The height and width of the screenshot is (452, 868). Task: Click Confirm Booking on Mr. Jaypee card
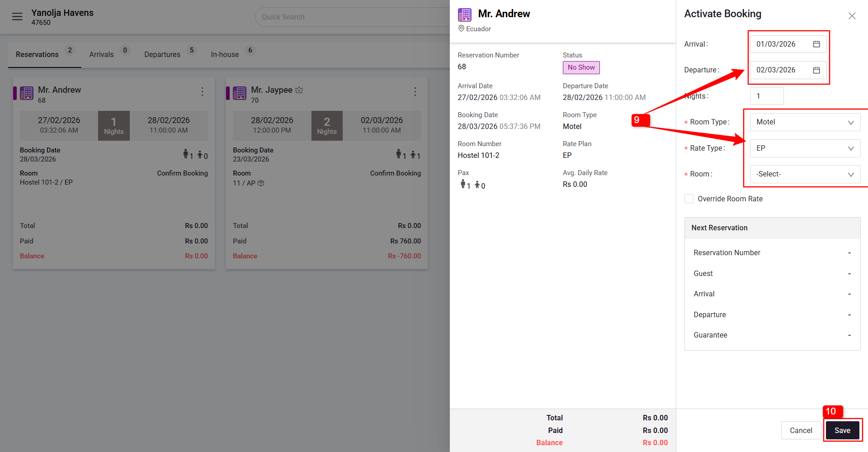pyautogui.click(x=395, y=173)
